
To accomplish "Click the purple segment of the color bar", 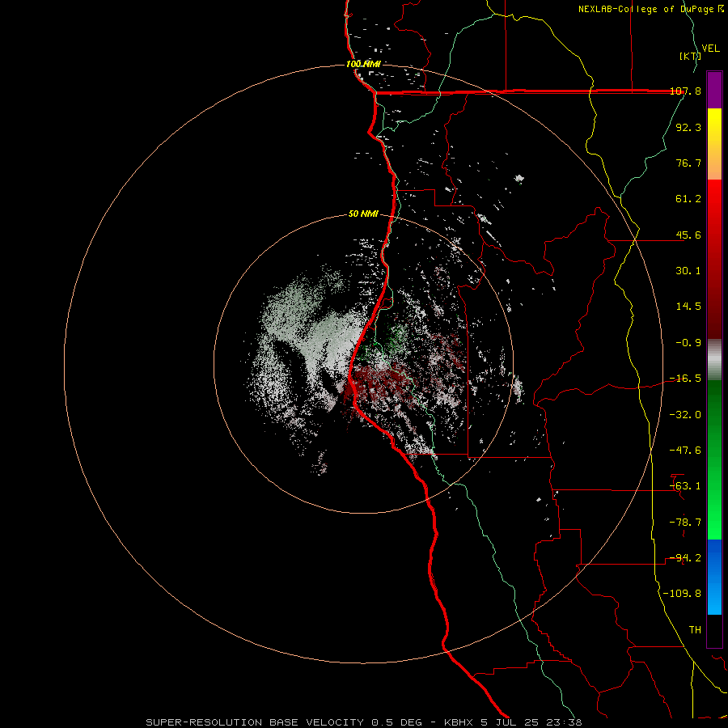I will coord(714,90).
